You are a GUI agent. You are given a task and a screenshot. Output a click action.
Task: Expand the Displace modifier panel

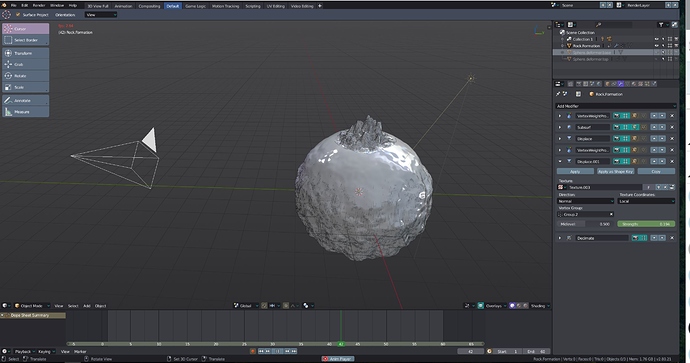(560, 139)
